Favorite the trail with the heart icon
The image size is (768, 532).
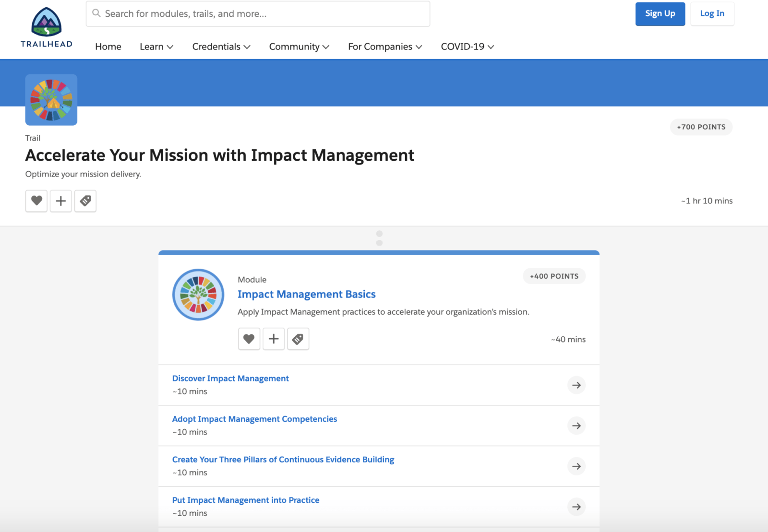[36, 201]
